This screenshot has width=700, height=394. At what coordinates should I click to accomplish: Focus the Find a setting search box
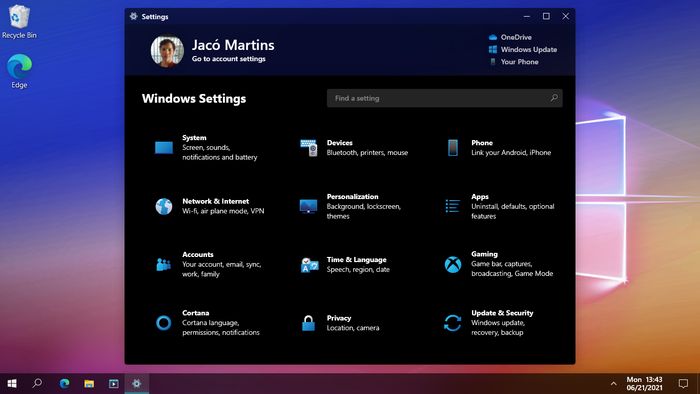point(445,98)
